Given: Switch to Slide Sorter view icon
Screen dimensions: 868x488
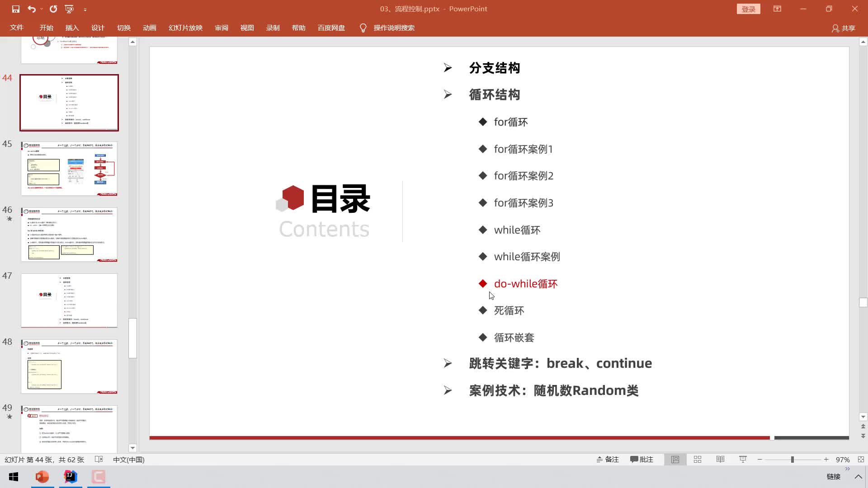Looking at the screenshot, I should [698, 460].
